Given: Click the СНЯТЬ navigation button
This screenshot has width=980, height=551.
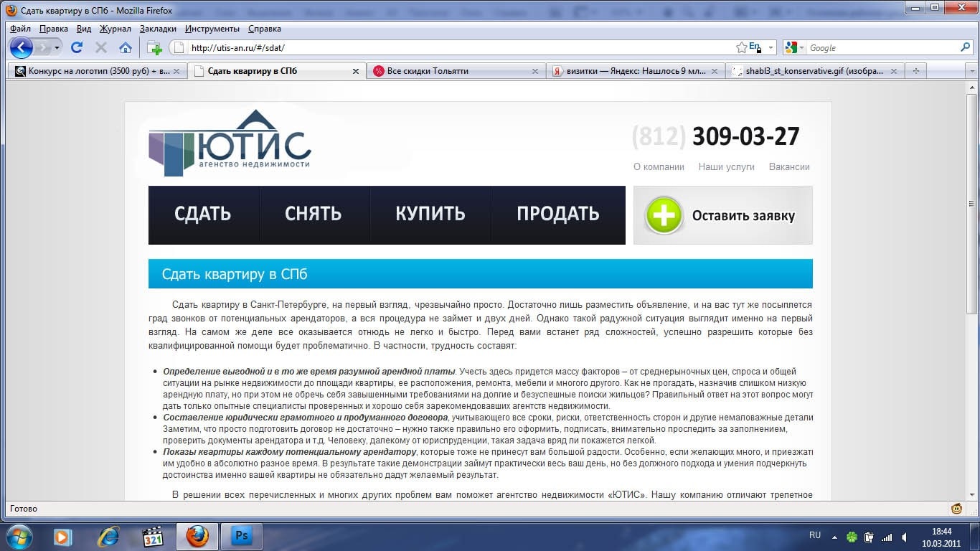Looking at the screenshot, I should pos(314,215).
